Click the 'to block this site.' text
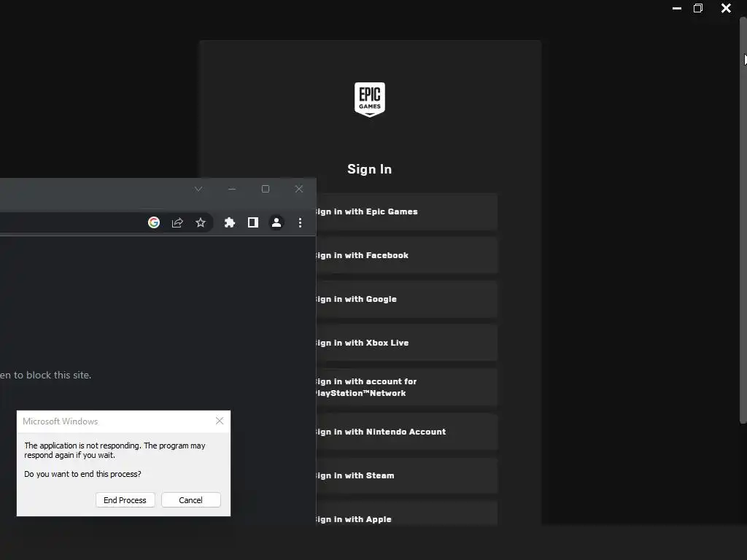The width and height of the screenshot is (747, 560). tap(53, 376)
